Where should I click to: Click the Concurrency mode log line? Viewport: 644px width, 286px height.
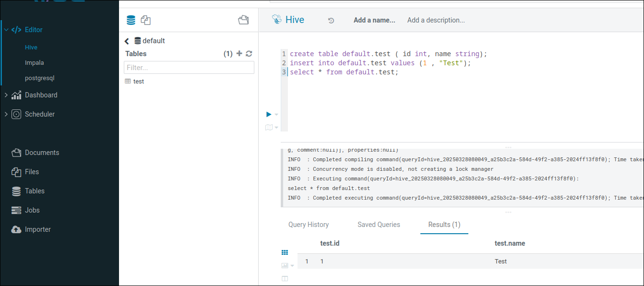point(391,169)
